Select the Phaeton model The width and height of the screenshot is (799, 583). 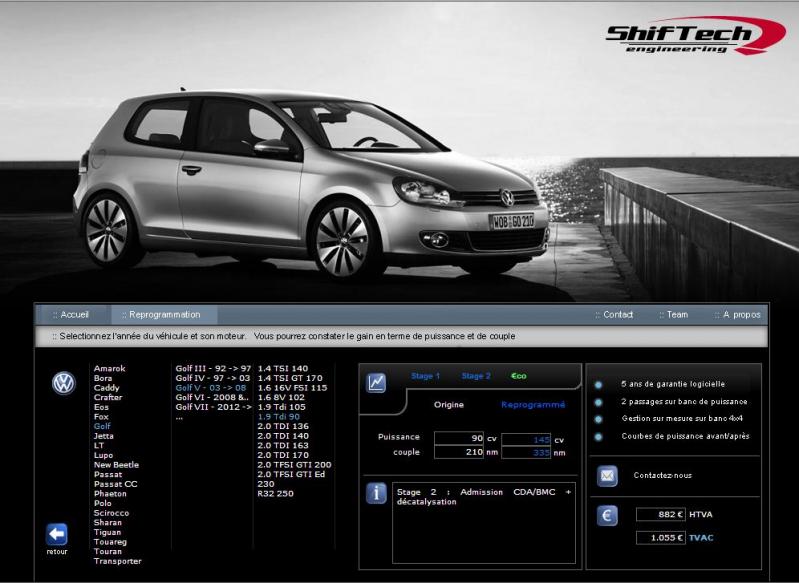[x=110, y=494]
